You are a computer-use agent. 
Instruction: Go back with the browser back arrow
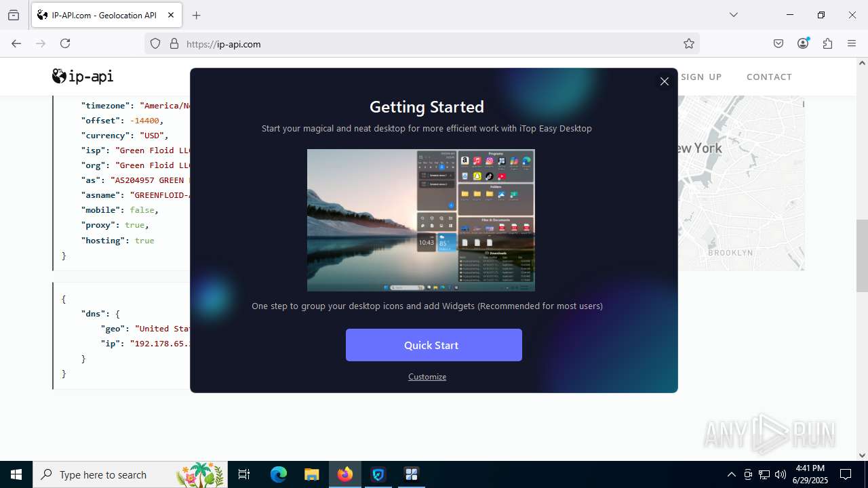16,43
